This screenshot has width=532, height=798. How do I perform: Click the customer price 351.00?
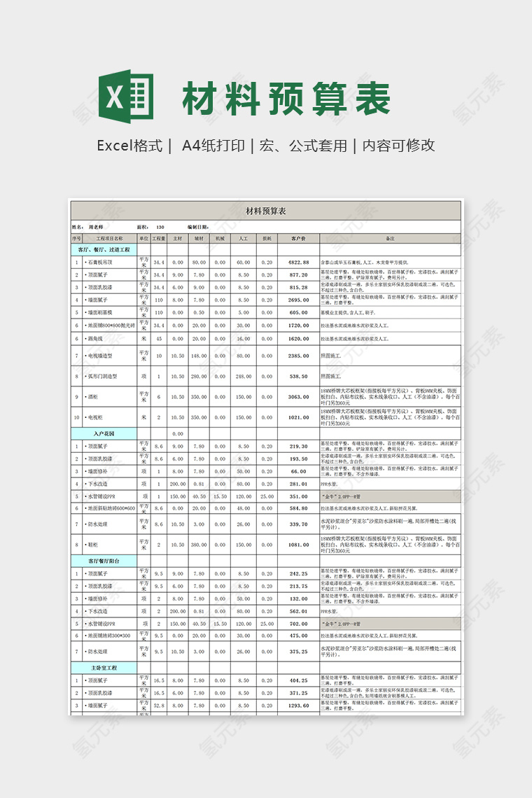tap(298, 496)
